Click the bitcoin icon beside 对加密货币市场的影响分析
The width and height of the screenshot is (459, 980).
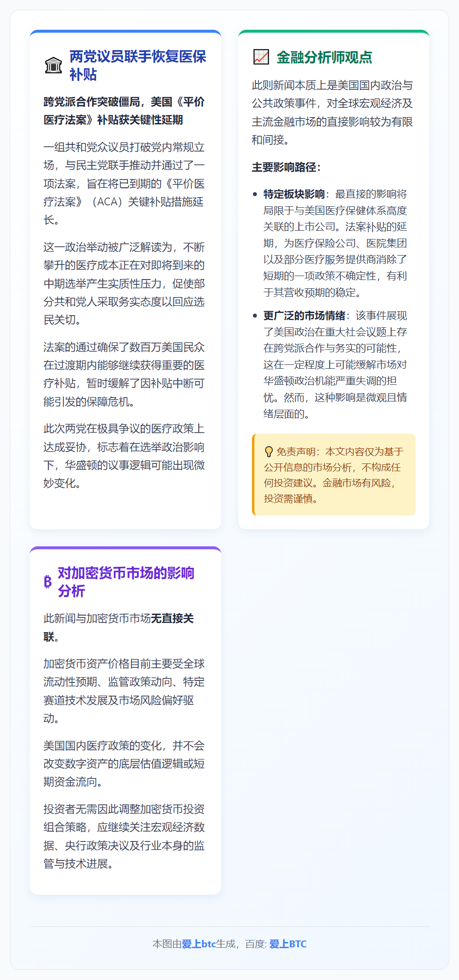(x=47, y=582)
